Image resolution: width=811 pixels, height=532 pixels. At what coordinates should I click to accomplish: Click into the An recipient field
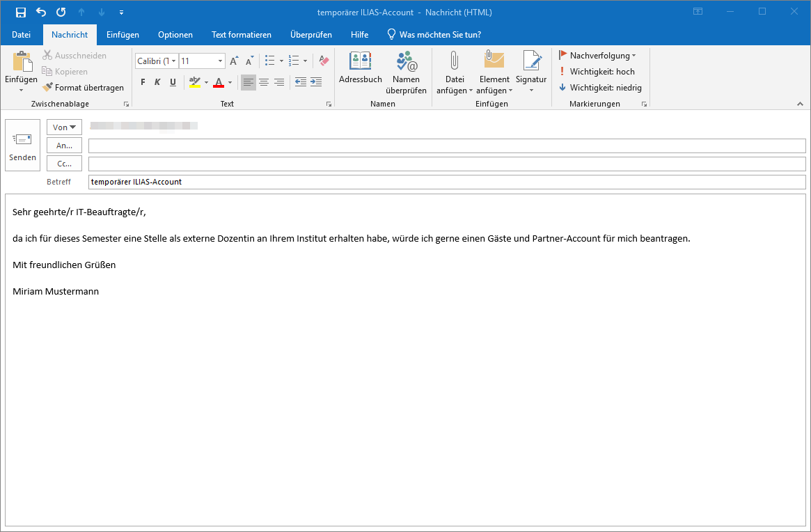pyautogui.click(x=447, y=146)
